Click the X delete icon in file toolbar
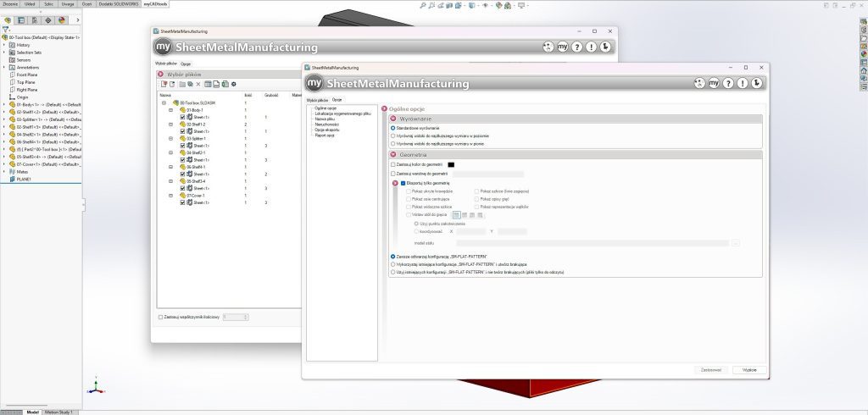The width and height of the screenshot is (868, 415). coord(198,84)
